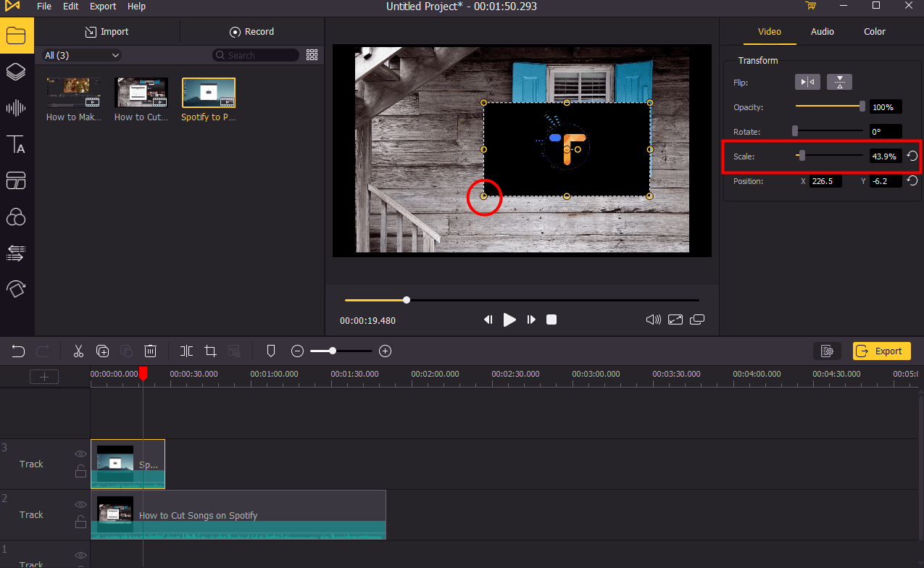
Task: Undo the last action
Action: coord(17,351)
